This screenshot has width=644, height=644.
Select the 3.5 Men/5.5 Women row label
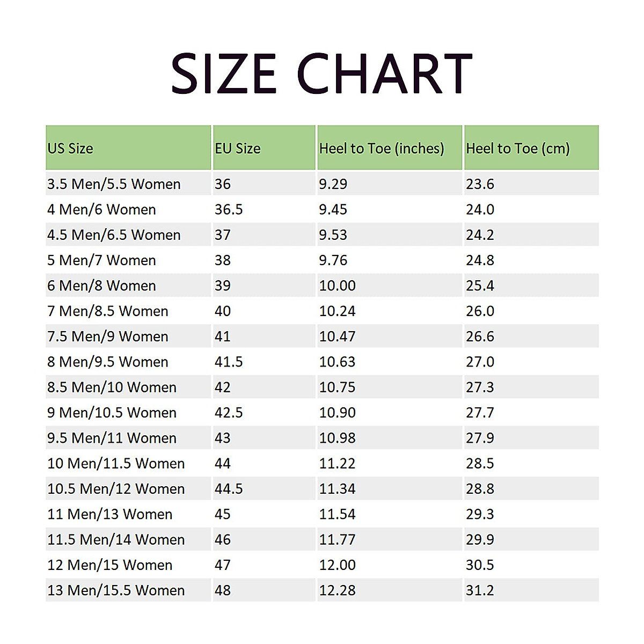pyautogui.click(x=114, y=184)
